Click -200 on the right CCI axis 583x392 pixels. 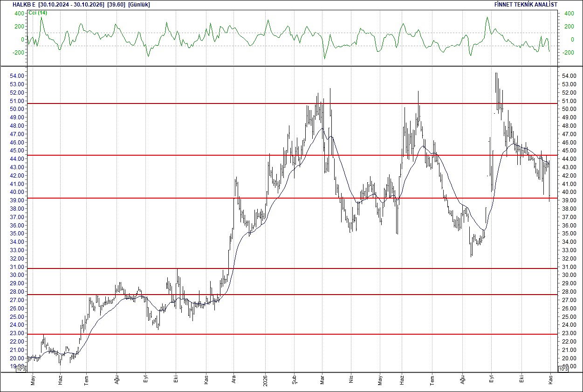click(569, 52)
